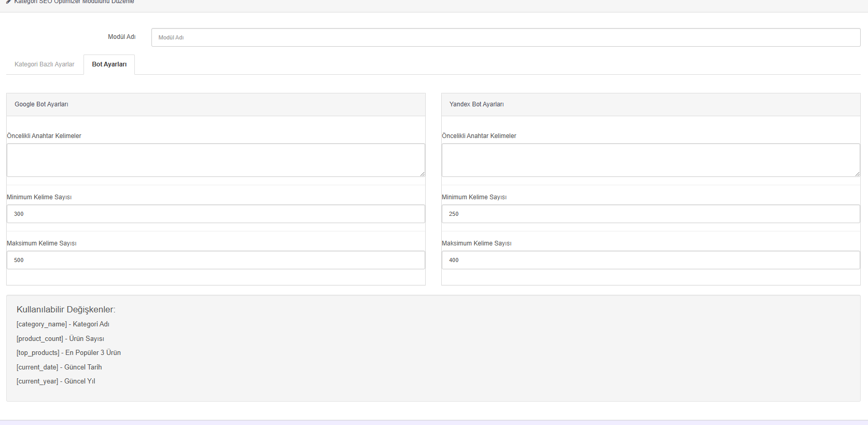Click Google Minimum Kelime Sayısı field showing 300

216,214
